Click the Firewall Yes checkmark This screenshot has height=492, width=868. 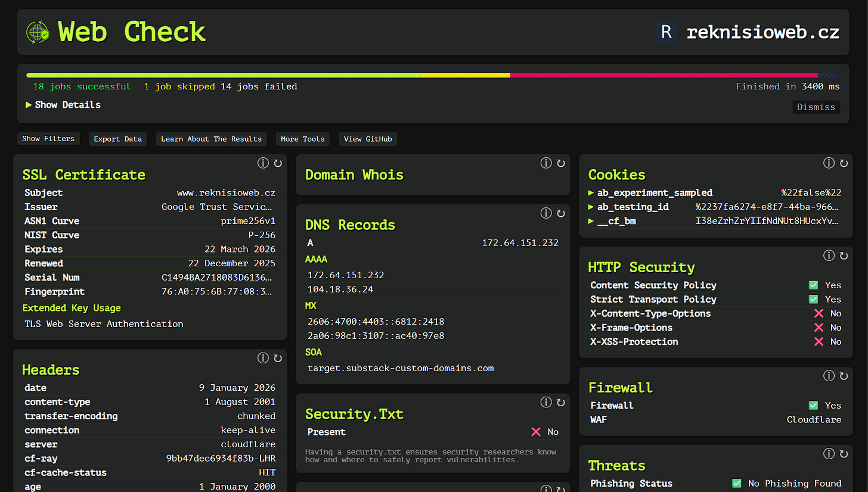tap(813, 406)
